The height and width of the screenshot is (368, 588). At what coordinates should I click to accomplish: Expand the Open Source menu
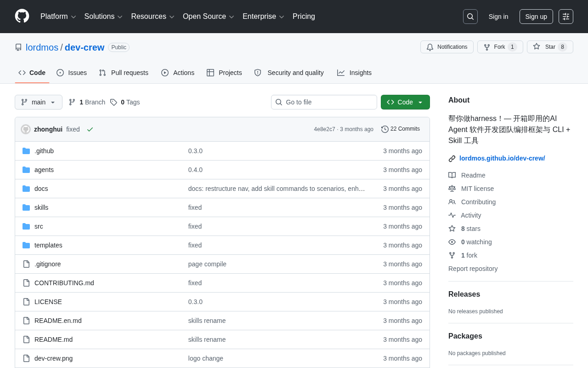pos(209,17)
